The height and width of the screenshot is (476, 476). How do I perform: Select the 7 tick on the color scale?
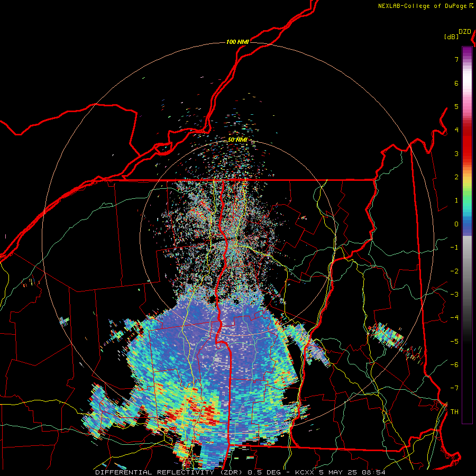click(456, 59)
